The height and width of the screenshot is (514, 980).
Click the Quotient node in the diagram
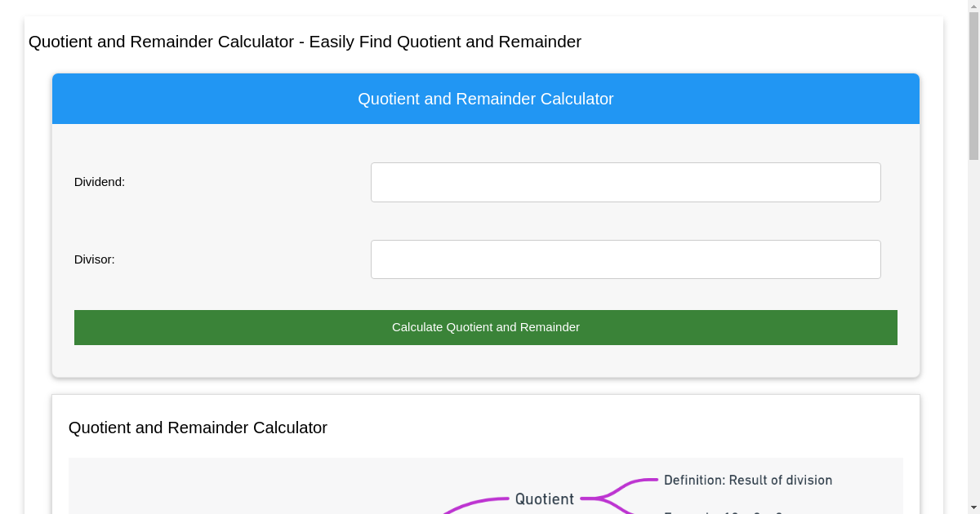click(544, 498)
